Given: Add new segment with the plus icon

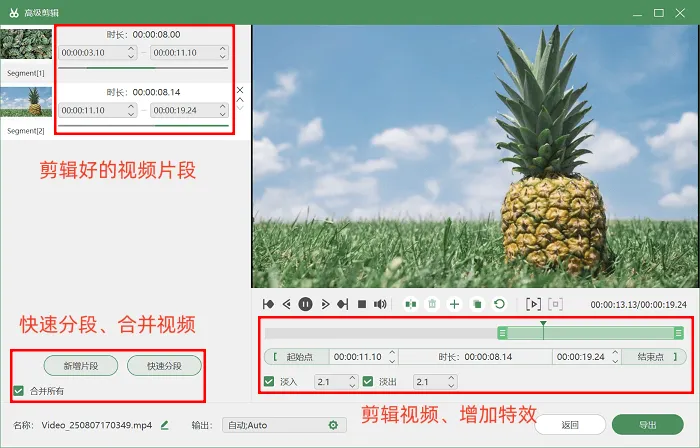Looking at the screenshot, I should click(x=454, y=304).
